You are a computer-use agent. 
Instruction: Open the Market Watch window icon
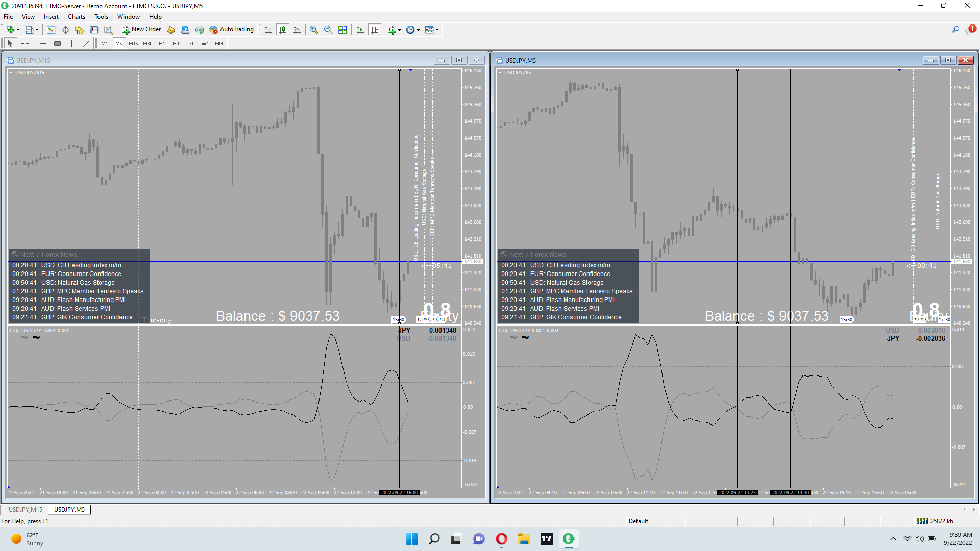coord(51,30)
